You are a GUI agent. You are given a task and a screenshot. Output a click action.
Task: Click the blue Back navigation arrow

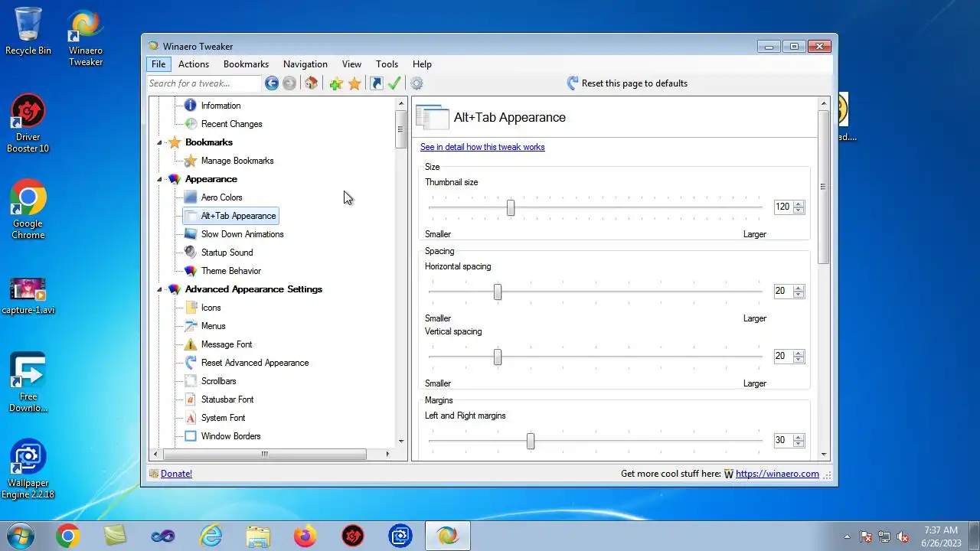[272, 83]
